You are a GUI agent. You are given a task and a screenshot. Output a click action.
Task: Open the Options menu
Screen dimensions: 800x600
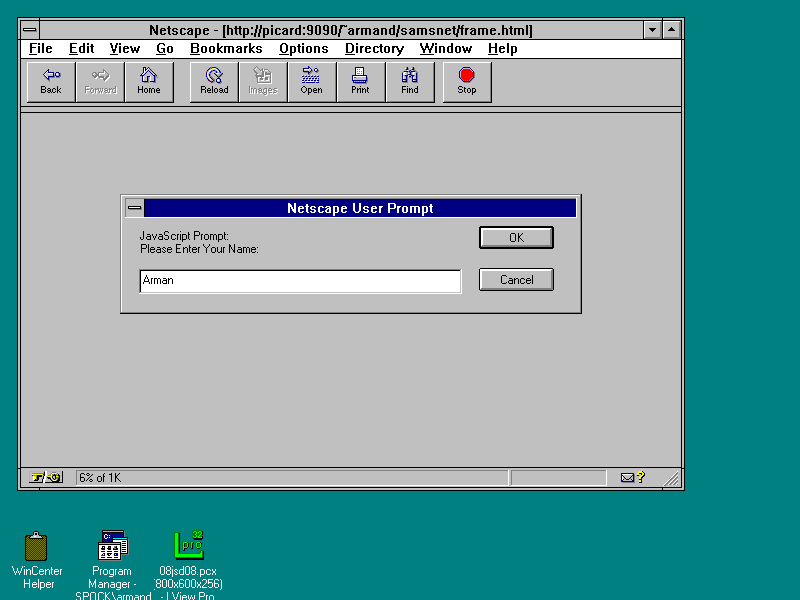[303, 48]
